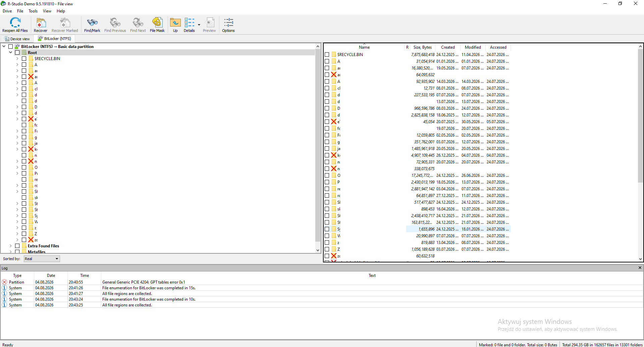Close the Log panel
Image resolution: width=644 pixels, height=347 pixels.
640,267
